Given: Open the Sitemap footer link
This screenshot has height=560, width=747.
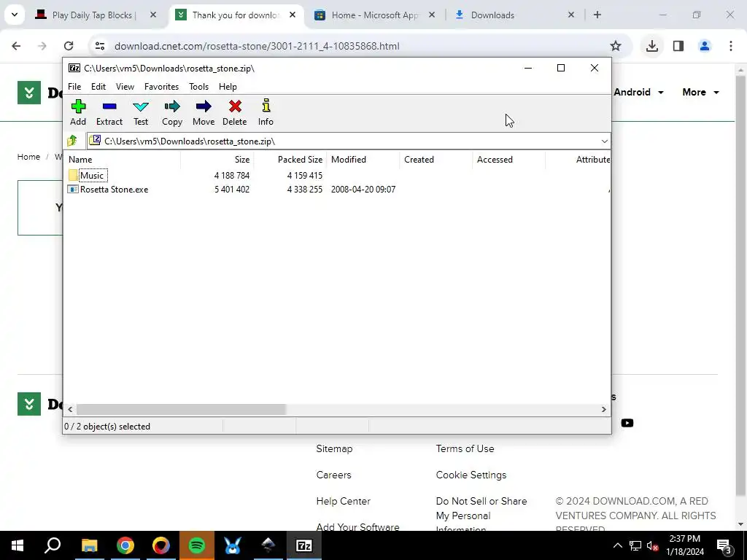Looking at the screenshot, I should [x=334, y=448].
